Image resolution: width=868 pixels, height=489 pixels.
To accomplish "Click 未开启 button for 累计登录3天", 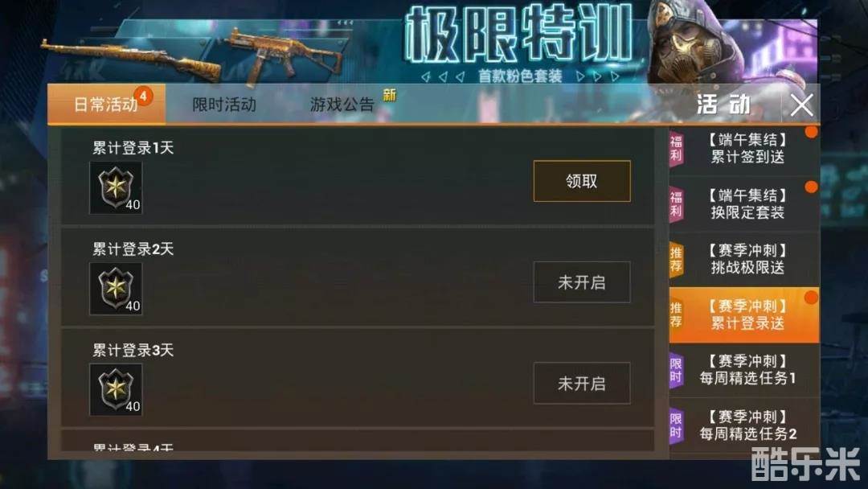I will point(582,383).
